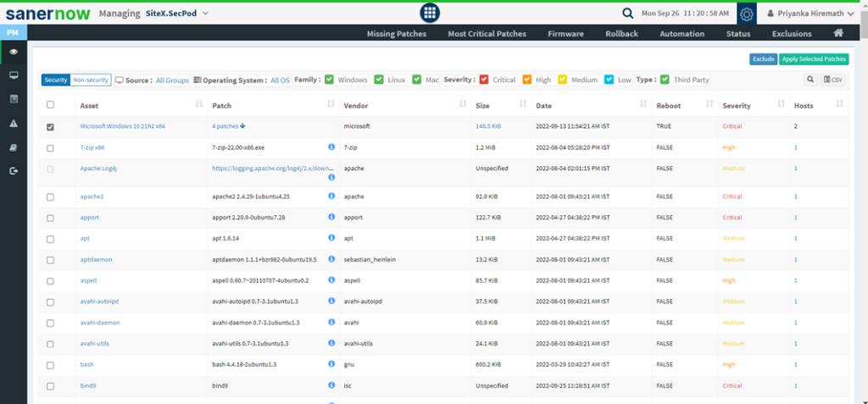The height and width of the screenshot is (404, 868).
Task: Toggle the Linux family checkbox
Action: tap(378, 80)
